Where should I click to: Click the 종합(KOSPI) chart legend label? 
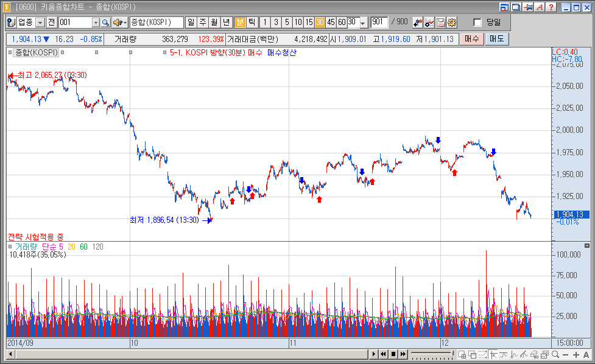[x=36, y=53]
